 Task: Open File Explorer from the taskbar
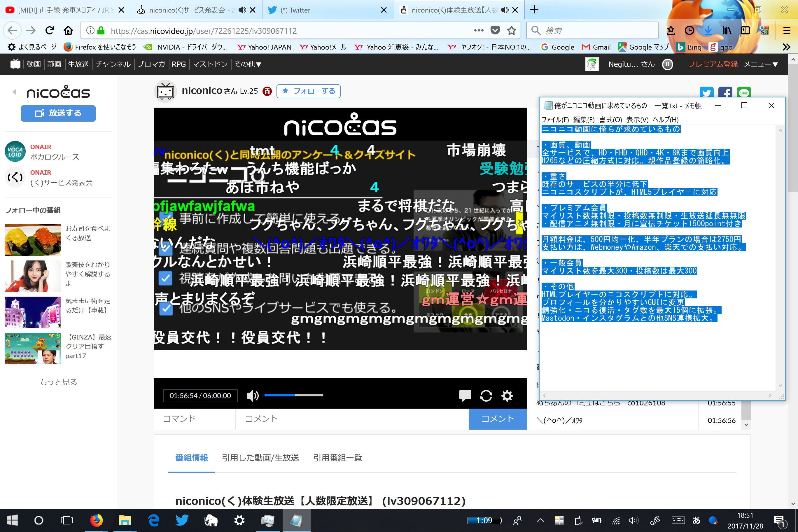(x=125, y=520)
